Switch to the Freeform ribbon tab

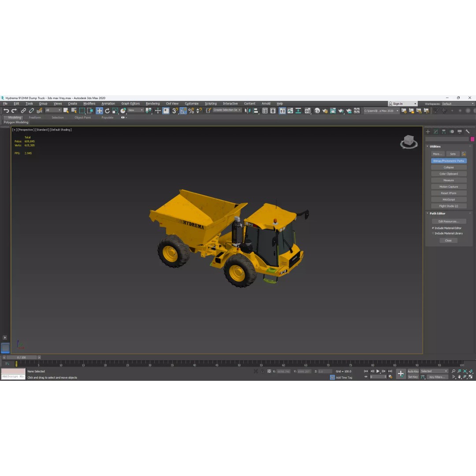pos(35,118)
